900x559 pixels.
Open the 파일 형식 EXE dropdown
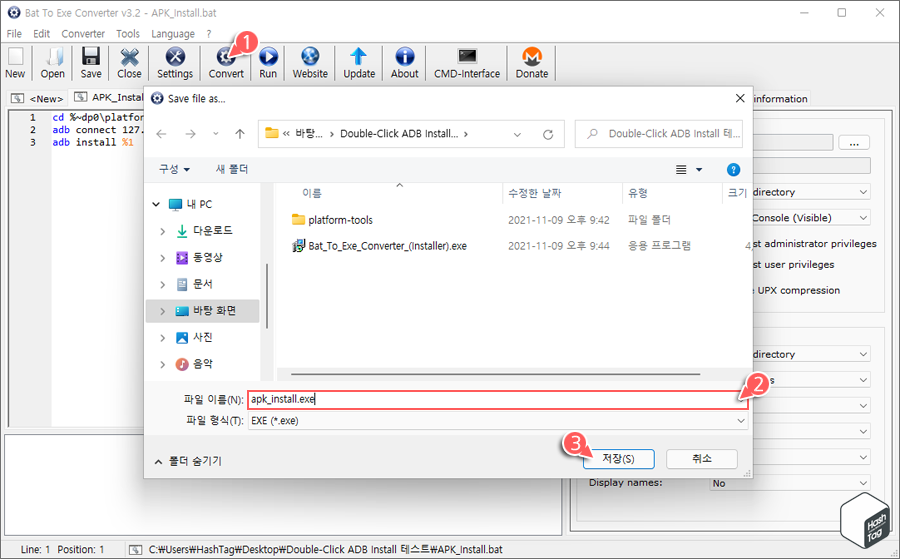498,421
